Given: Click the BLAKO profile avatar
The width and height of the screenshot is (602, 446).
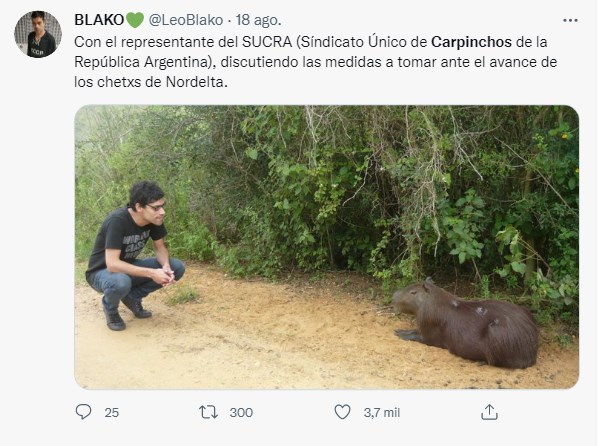Looking at the screenshot, I should [38, 35].
